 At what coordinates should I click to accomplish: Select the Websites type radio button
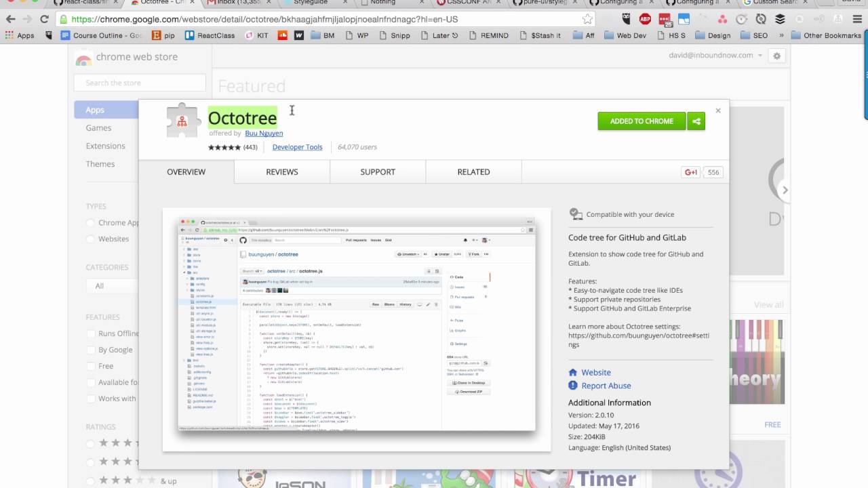coord(90,239)
